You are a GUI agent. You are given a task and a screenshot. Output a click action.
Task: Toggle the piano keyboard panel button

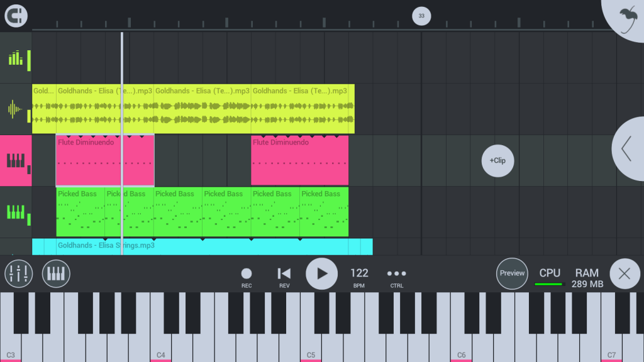pyautogui.click(x=56, y=273)
